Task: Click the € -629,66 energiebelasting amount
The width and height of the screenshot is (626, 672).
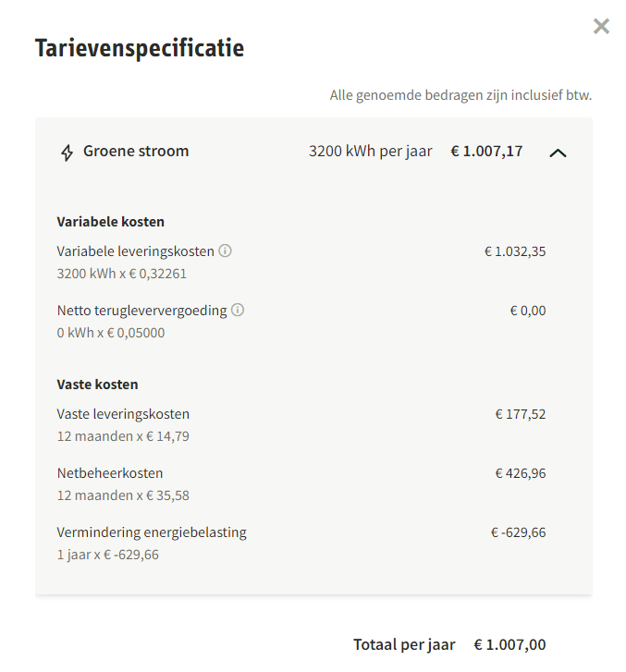Action: (x=519, y=532)
